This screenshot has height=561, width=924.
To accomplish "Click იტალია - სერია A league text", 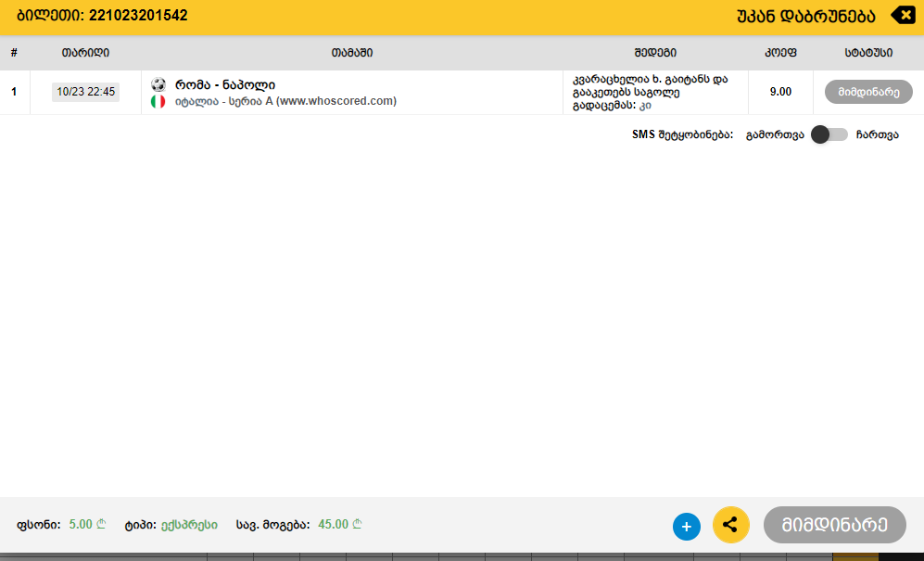I will (285, 101).
